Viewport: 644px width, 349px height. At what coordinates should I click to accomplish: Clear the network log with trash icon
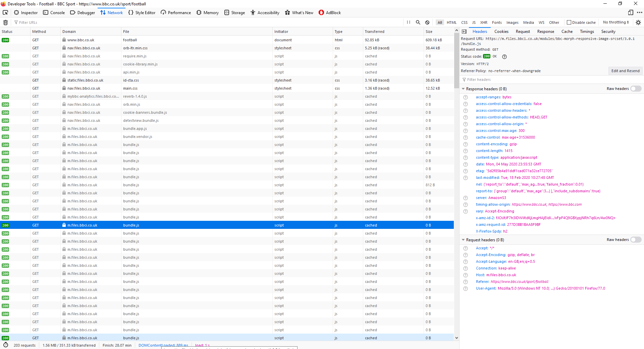point(5,22)
